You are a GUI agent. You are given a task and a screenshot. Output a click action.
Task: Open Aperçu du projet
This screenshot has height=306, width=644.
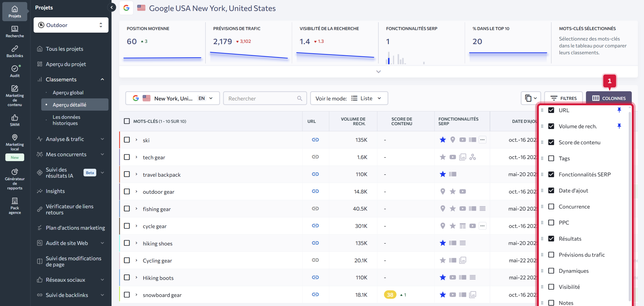pos(66,64)
